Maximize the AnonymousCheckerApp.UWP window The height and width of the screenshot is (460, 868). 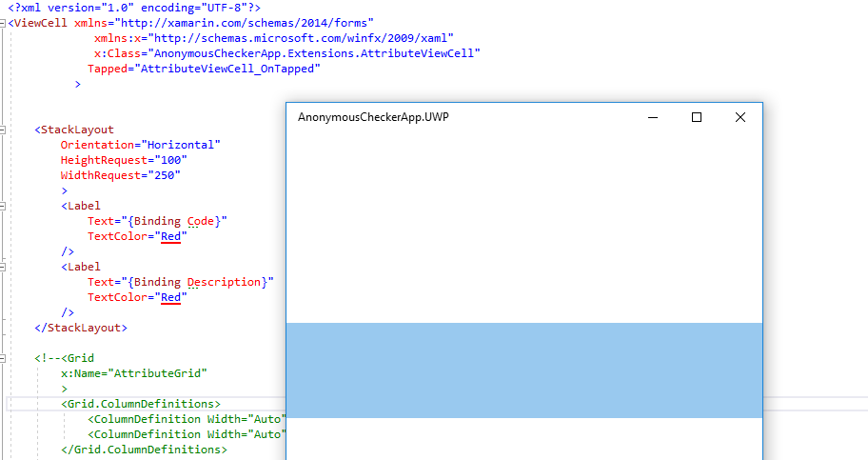click(697, 117)
